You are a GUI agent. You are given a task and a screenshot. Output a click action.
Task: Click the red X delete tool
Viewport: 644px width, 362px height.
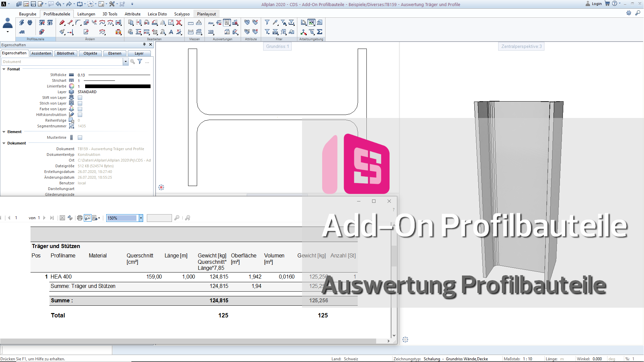click(x=179, y=23)
